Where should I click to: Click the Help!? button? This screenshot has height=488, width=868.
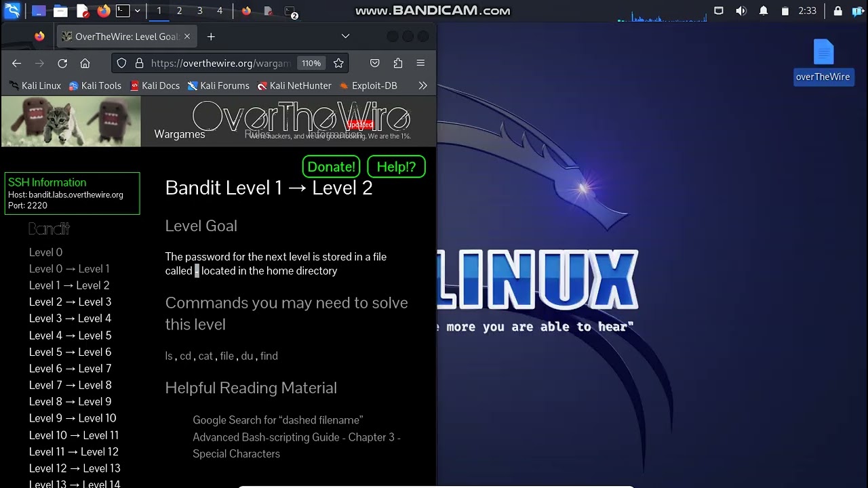pyautogui.click(x=396, y=167)
